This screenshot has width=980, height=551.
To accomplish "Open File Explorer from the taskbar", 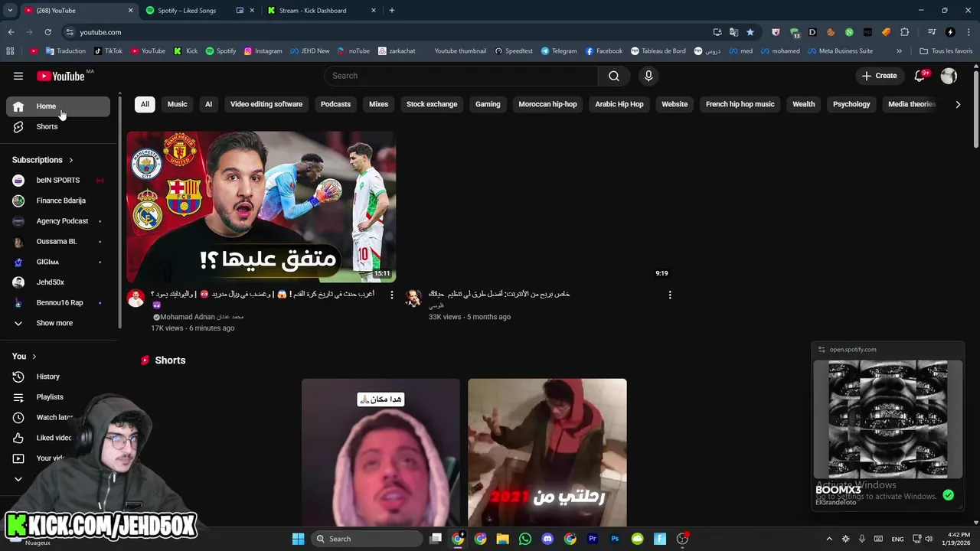I will click(x=502, y=539).
